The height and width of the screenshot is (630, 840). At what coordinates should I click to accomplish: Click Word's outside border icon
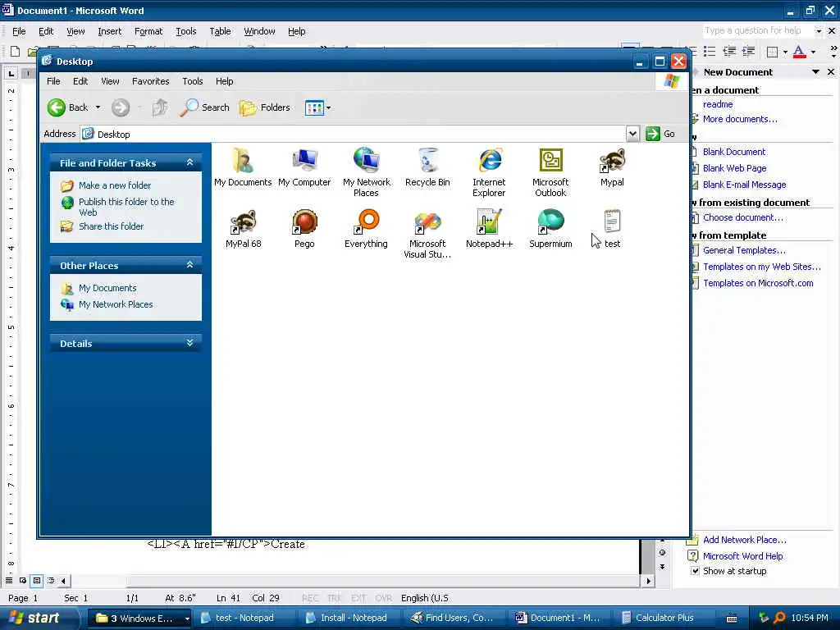pyautogui.click(x=773, y=52)
